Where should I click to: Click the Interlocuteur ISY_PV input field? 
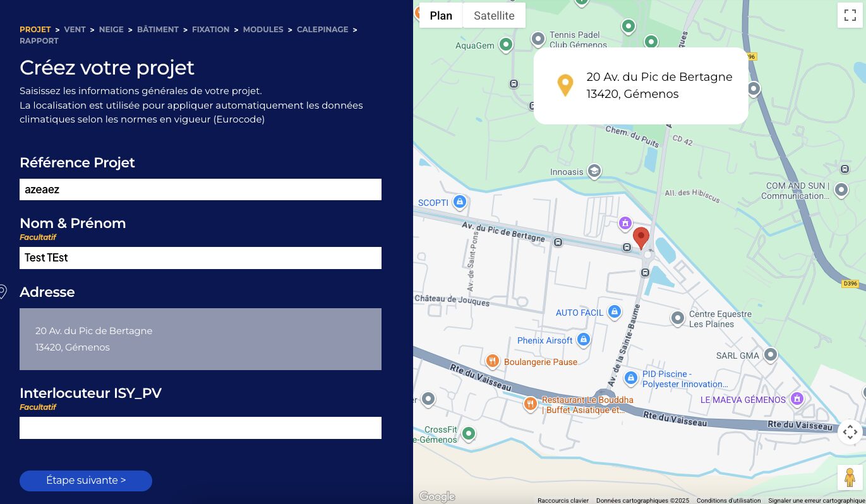[200, 428]
